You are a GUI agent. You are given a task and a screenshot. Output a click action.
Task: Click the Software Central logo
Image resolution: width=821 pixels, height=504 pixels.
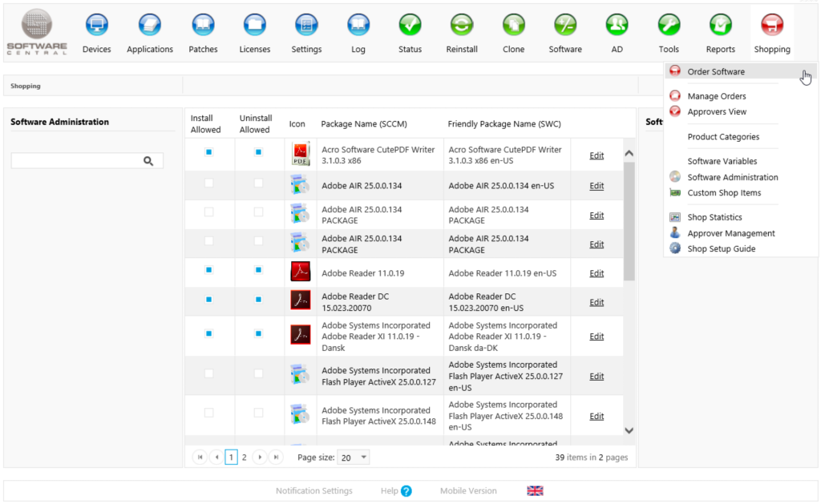(37, 31)
